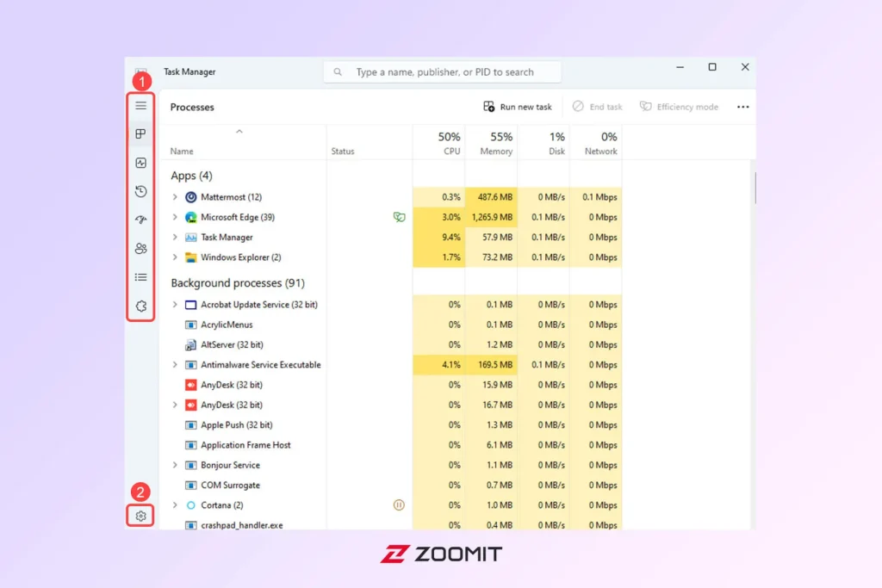Click the 16.7 MB memory cell
The width and height of the screenshot is (882, 588).
(x=491, y=405)
